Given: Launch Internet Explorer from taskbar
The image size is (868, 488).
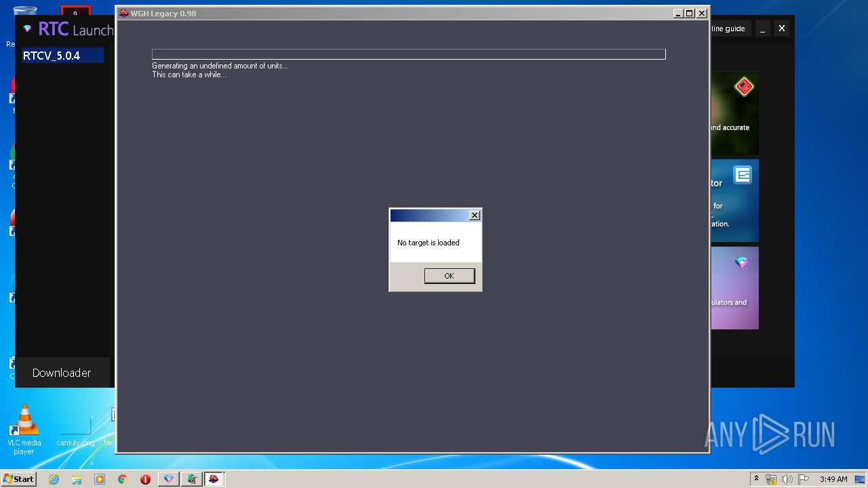Looking at the screenshot, I should 54,479.
